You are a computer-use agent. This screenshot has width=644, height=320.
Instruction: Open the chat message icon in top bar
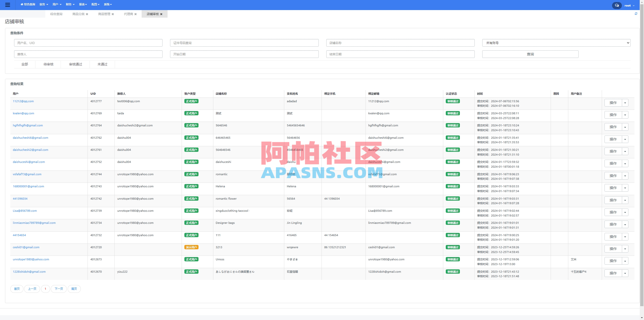[616, 5]
